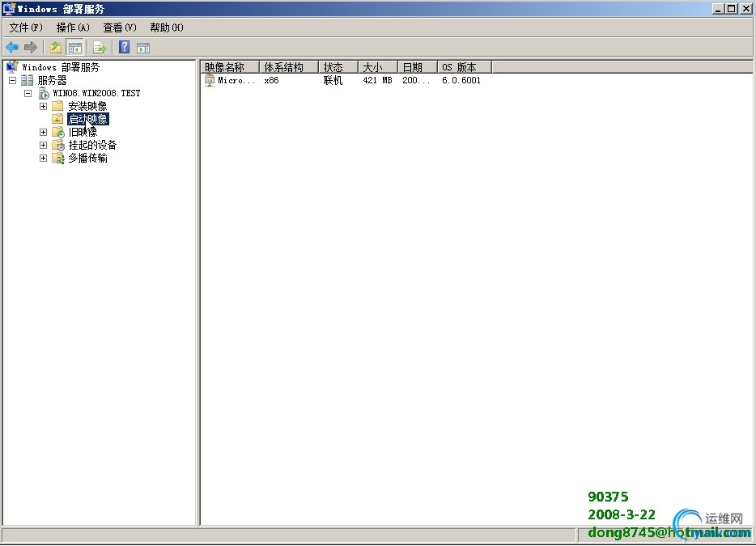Click the Export list toolbar icon

point(100,47)
